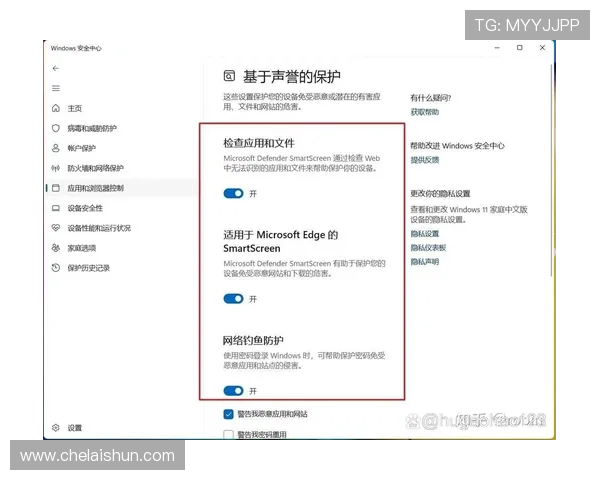
Task: Turn off Microsoft Edge SmartScreen toggle
Action: pyautogui.click(x=233, y=299)
